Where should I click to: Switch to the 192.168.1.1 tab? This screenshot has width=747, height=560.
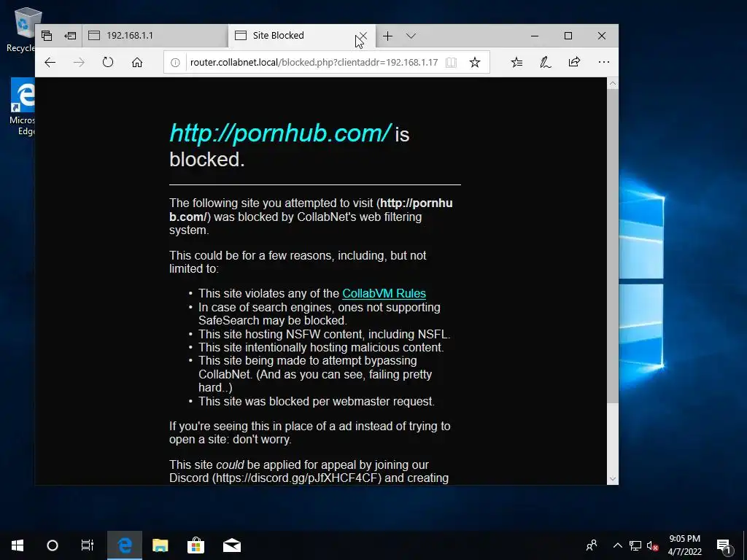155,36
